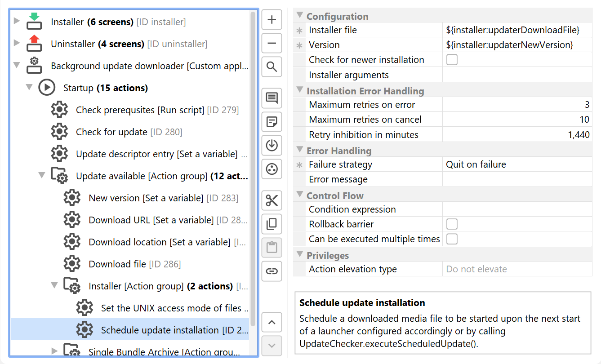
Task: Expand the Installer (6 screens) tree node
Action: pyautogui.click(x=17, y=21)
